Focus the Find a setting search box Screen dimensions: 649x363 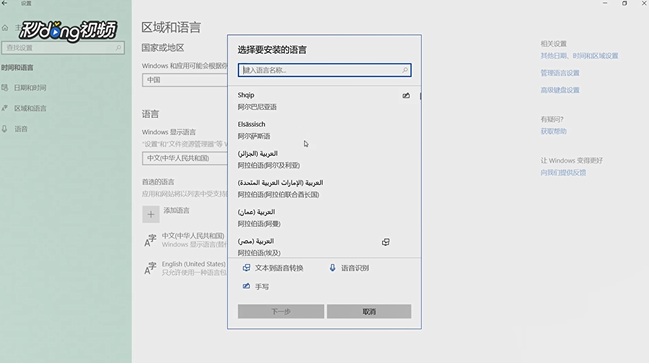(63, 48)
